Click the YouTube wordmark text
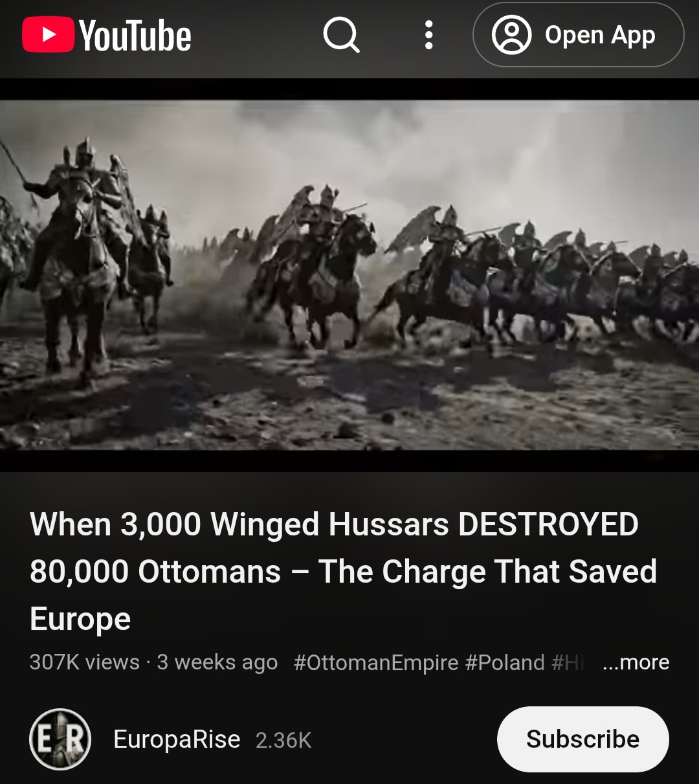This screenshot has height=784, width=699. tap(135, 36)
